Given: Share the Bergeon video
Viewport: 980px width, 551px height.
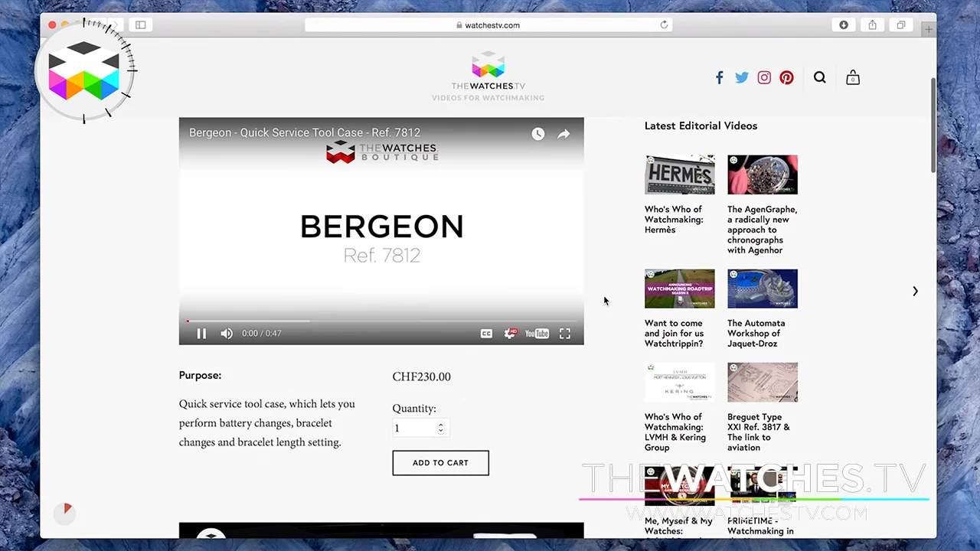Looking at the screenshot, I should click(x=563, y=134).
